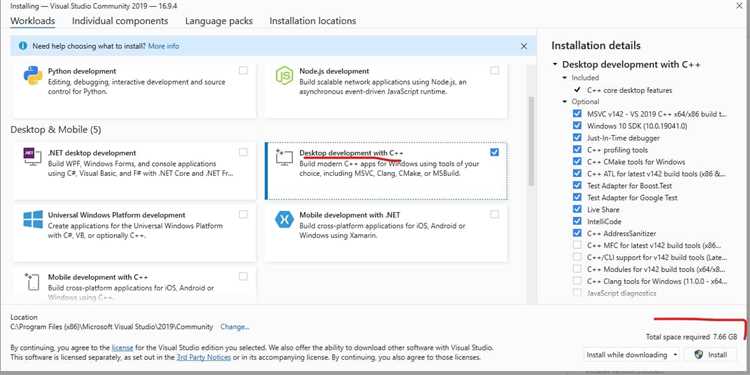Click C++ core desktop features item

[629, 90]
